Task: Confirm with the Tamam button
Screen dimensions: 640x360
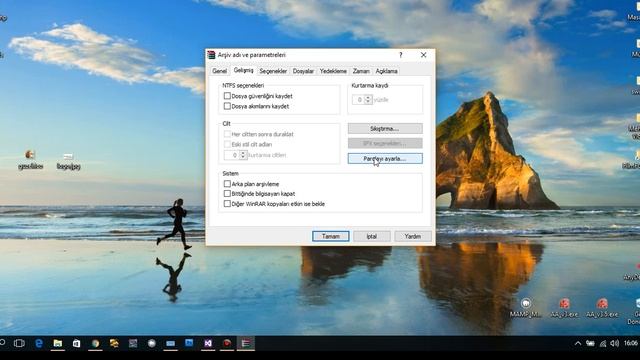Action: 331,236
